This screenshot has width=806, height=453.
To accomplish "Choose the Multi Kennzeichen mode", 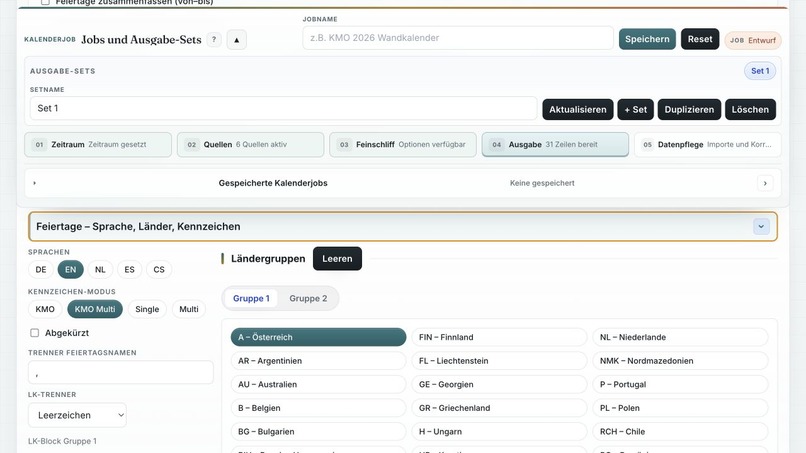I will pos(189,309).
